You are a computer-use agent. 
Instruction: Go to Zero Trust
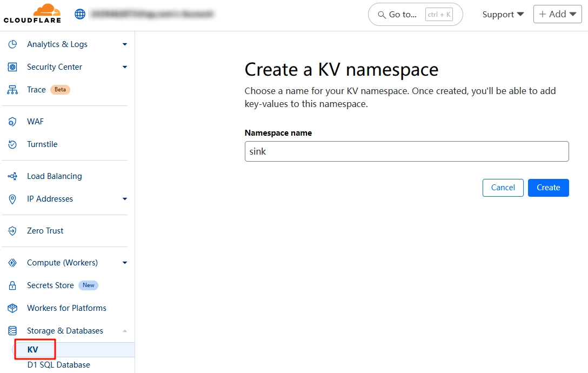pyautogui.click(x=45, y=231)
